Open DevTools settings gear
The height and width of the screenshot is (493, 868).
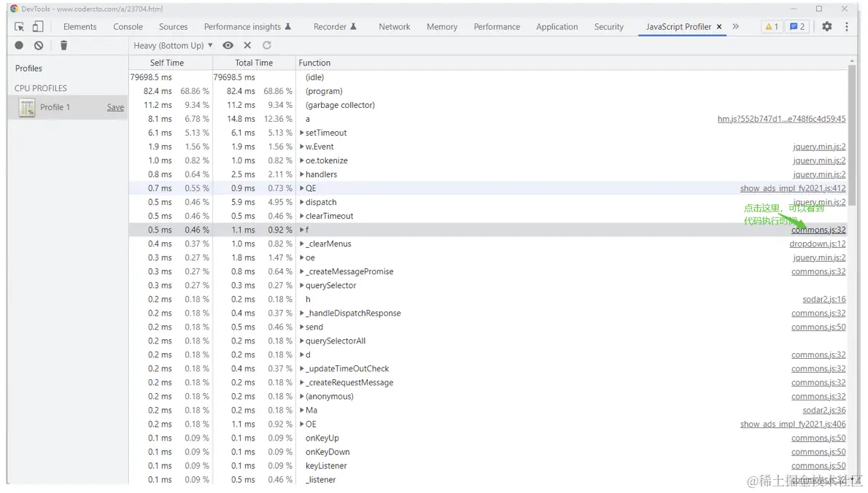pyautogui.click(x=826, y=26)
